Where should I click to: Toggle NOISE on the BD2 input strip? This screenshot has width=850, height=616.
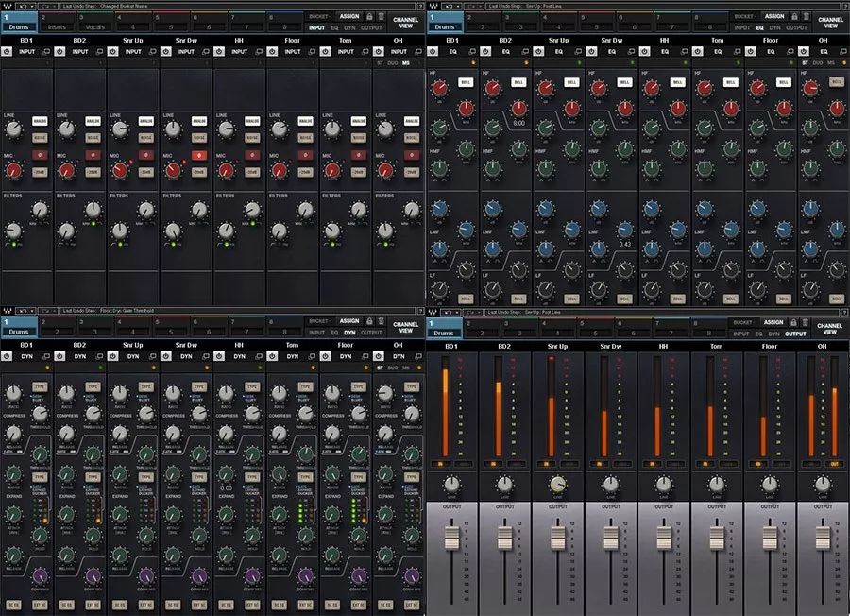click(93, 138)
